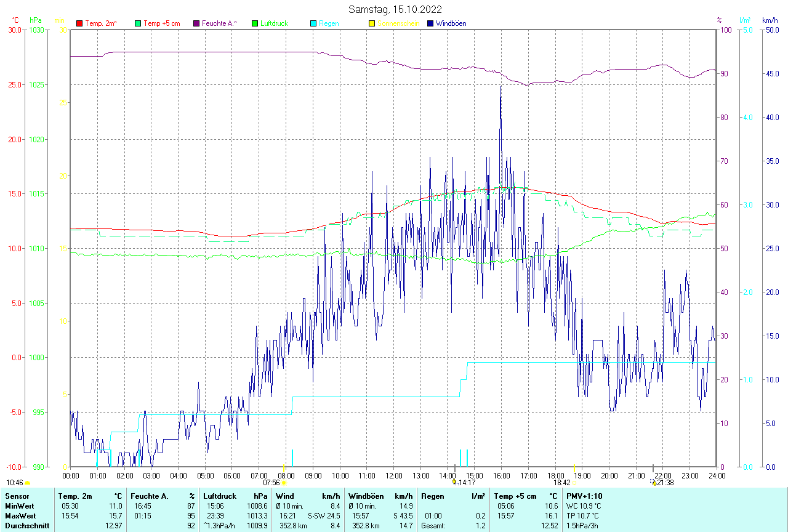788x532 pixels.
Task: Click the 'Luftdruck' legend label
Action: click(274, 23)
